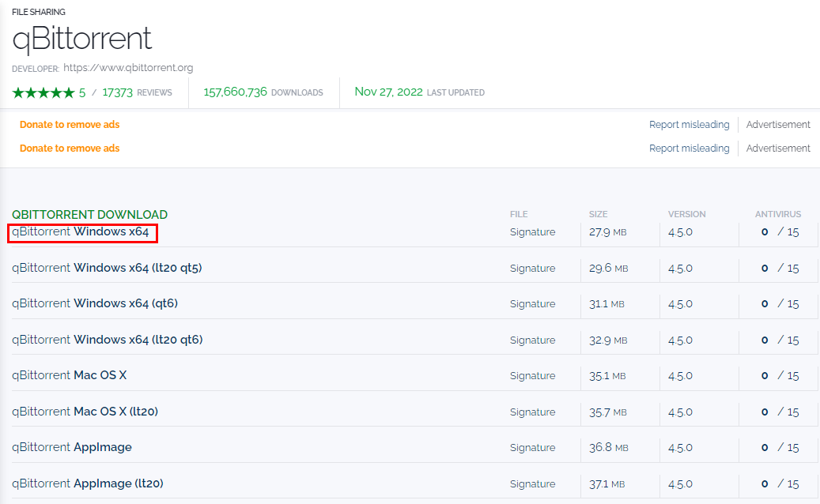The width and height of the screenshot is (820, 504).
Task: Open qBittorrent Windows x64 (qt6) download
Action: pos(95,303)
